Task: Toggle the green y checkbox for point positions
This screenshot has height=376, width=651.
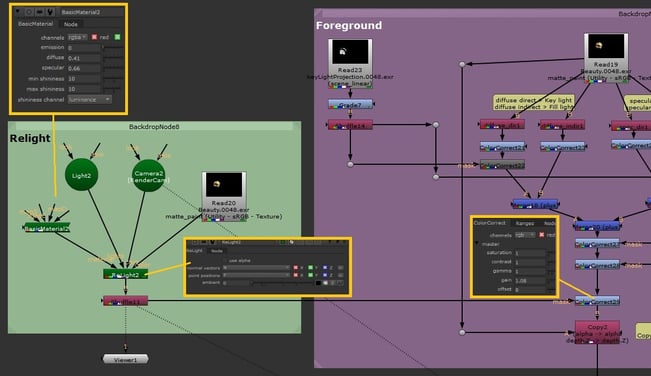Action: pyautogui.click(x=311, y=275)
